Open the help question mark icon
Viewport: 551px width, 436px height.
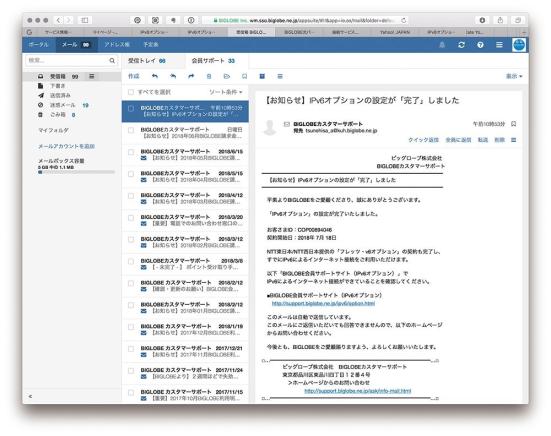480,45
